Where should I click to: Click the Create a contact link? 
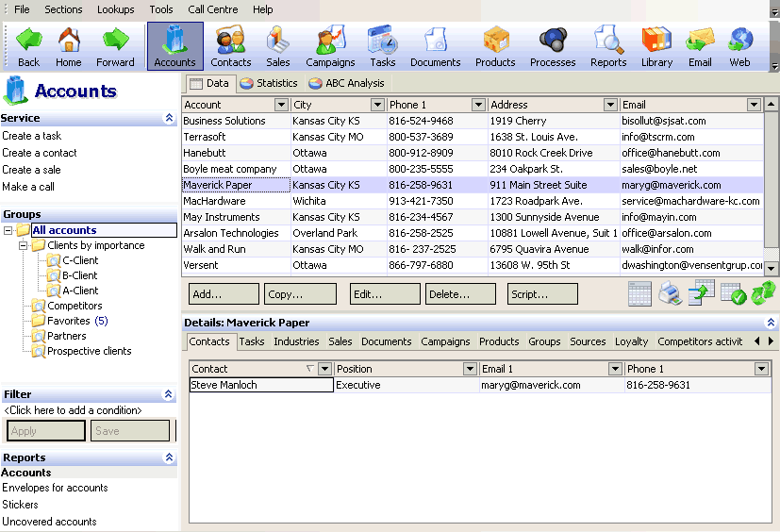pos(40,153)
